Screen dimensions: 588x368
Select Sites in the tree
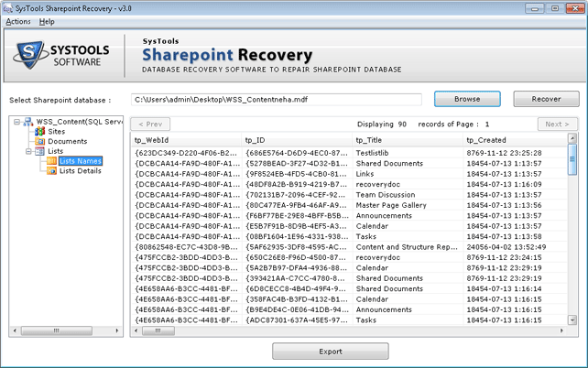click(x=57, y=132)
